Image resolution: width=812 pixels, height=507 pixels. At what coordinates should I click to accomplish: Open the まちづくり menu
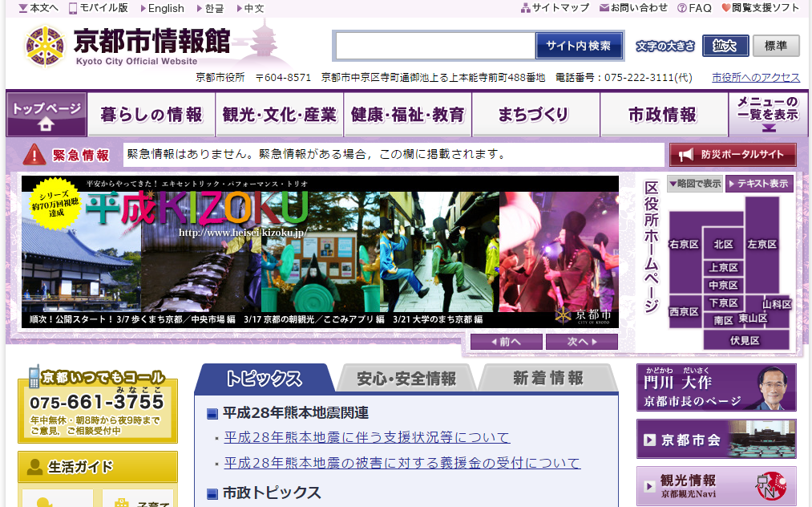536,114
